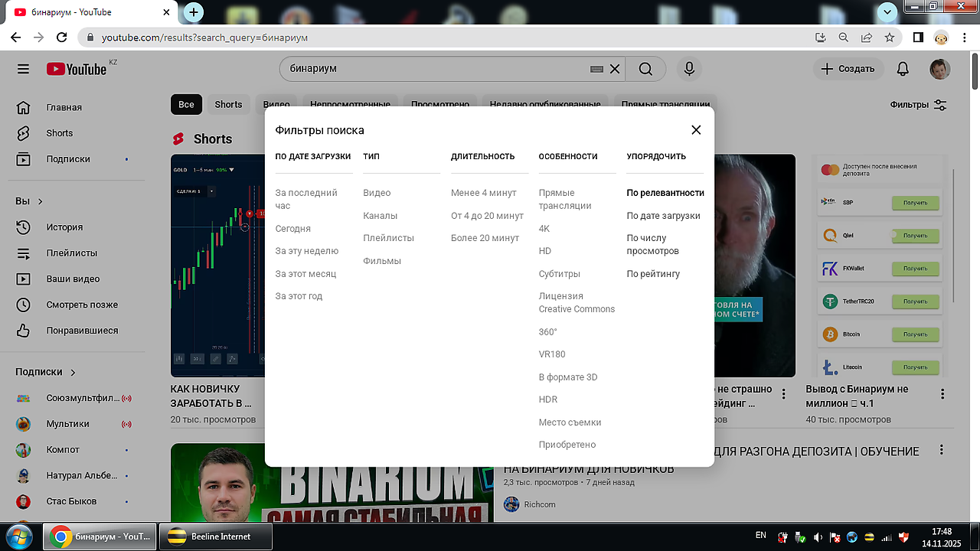Viewport: 980px width, 551px height.
Task: Open the hamburger guide menu
Action: pos(23,69)
